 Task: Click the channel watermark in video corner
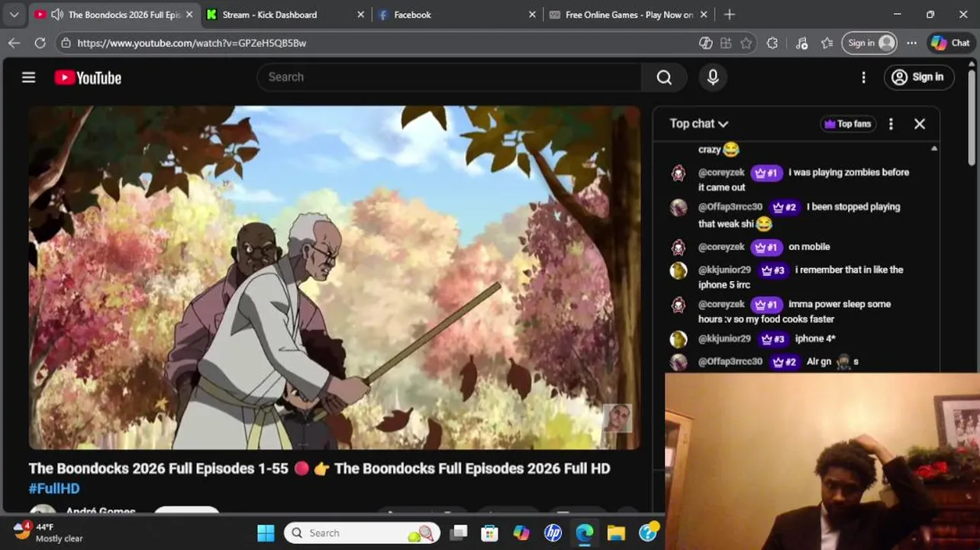(x=617, y=419)
